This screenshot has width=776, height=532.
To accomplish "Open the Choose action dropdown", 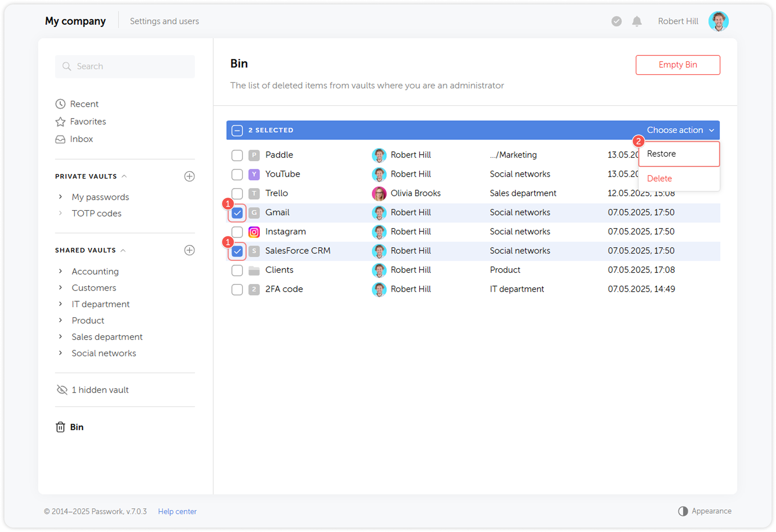I will (680, 130).
